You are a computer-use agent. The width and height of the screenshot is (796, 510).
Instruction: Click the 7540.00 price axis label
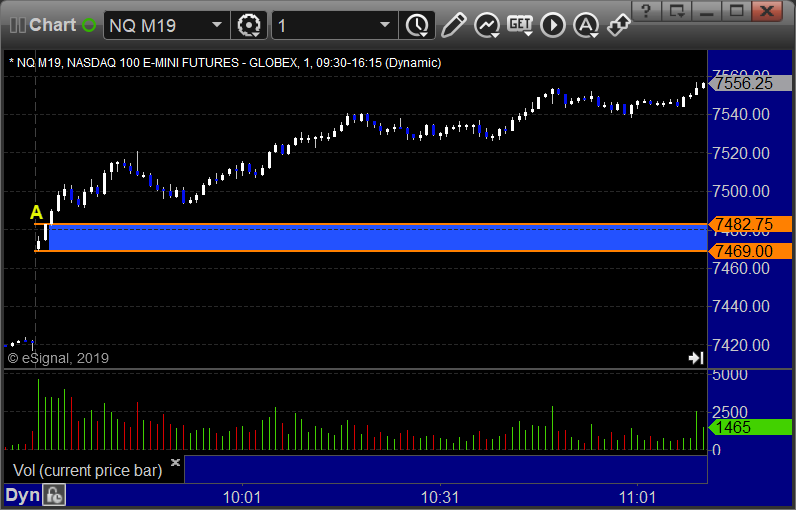(741, 115)
